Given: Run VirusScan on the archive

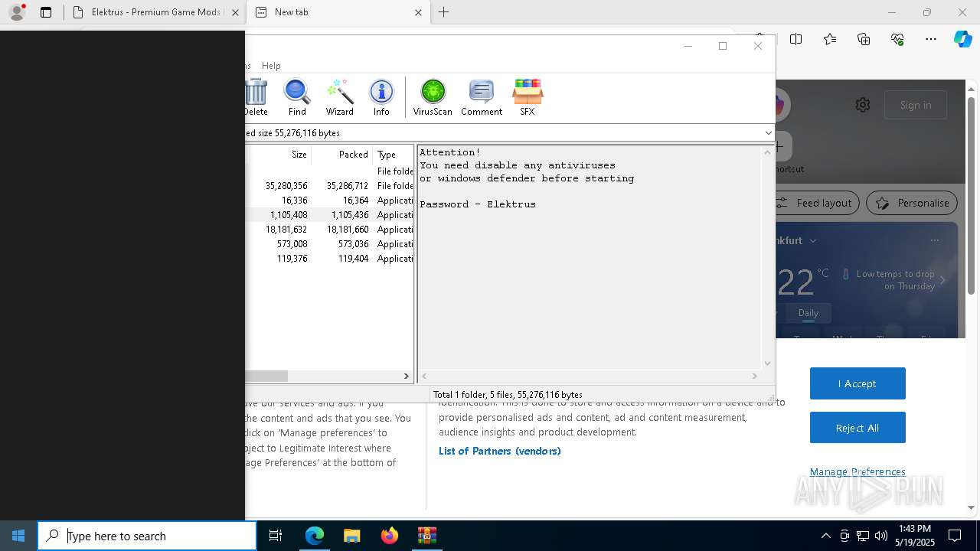Looking at the screenshot, I should point(433,97).
